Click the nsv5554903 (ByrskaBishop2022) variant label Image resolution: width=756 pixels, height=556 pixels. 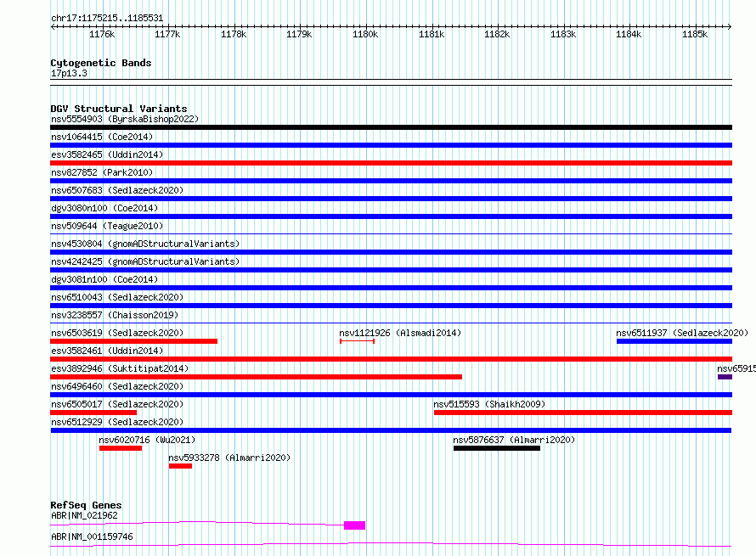click(x=125, y=119)
